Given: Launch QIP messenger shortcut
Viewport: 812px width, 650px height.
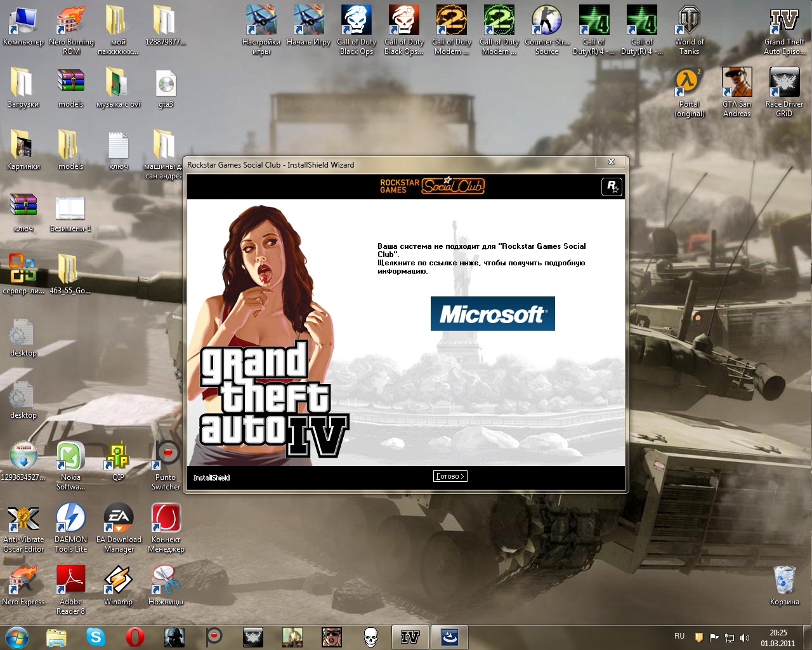Looking at the screenshot, I should (119, 462).
